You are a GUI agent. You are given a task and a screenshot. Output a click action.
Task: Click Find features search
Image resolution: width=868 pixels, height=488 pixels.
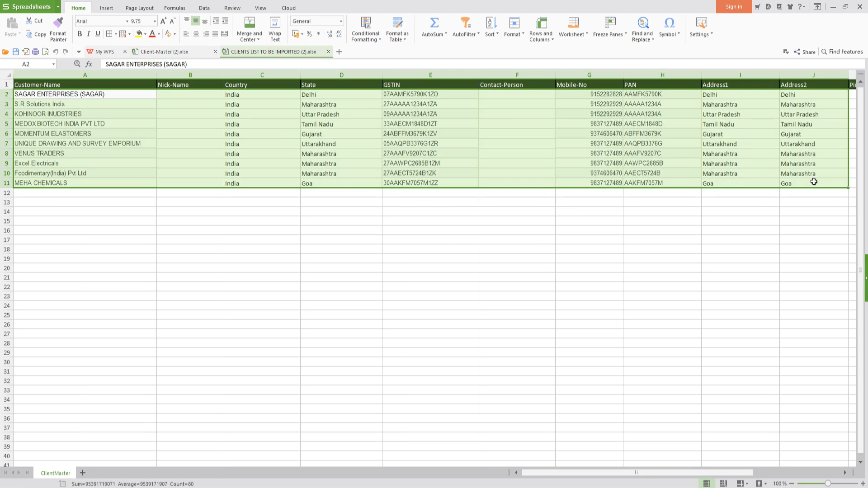pyautogui.click(x=842, y=52)
